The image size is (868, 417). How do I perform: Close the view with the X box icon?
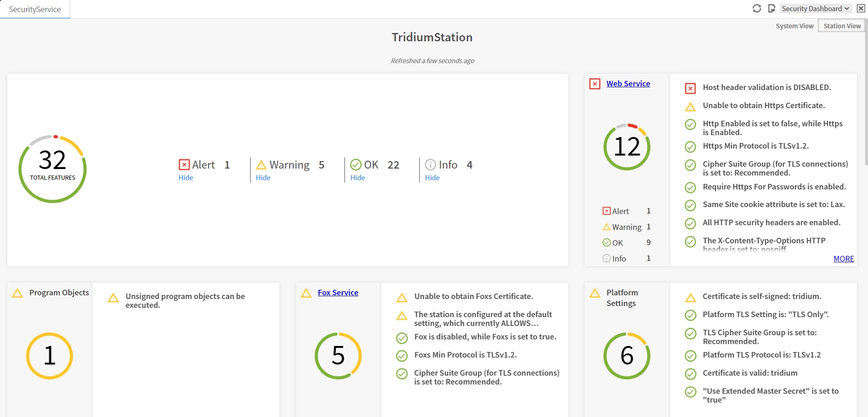[861, 8]
